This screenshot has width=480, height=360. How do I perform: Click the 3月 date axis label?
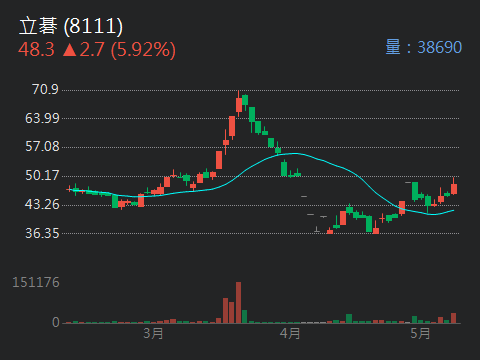pos(153,333)
